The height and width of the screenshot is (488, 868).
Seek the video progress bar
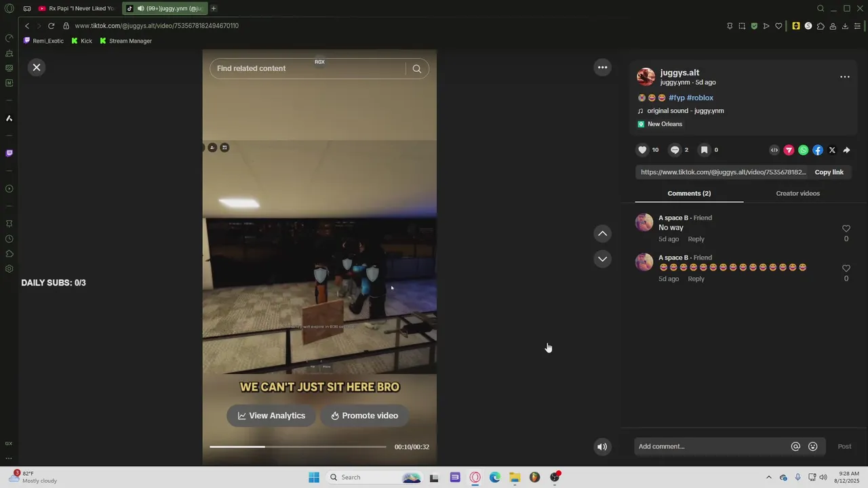[x=298, y=447]
